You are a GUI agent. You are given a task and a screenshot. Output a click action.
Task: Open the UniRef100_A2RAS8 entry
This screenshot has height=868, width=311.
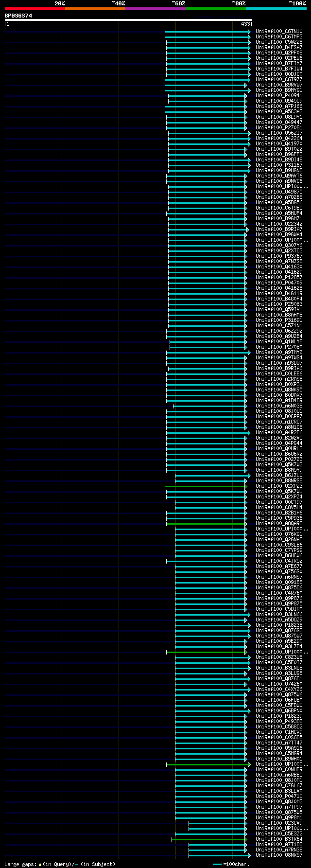click(x=279, y=379)
